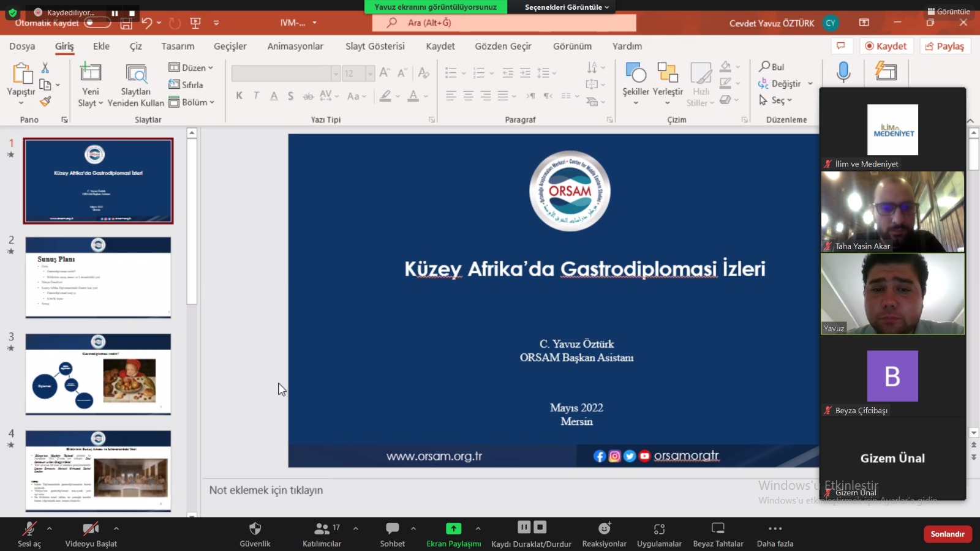Click the Paste (Yapıştır) clipboard icon
This screenshot has height=551, width=980.
click(22, 73)
